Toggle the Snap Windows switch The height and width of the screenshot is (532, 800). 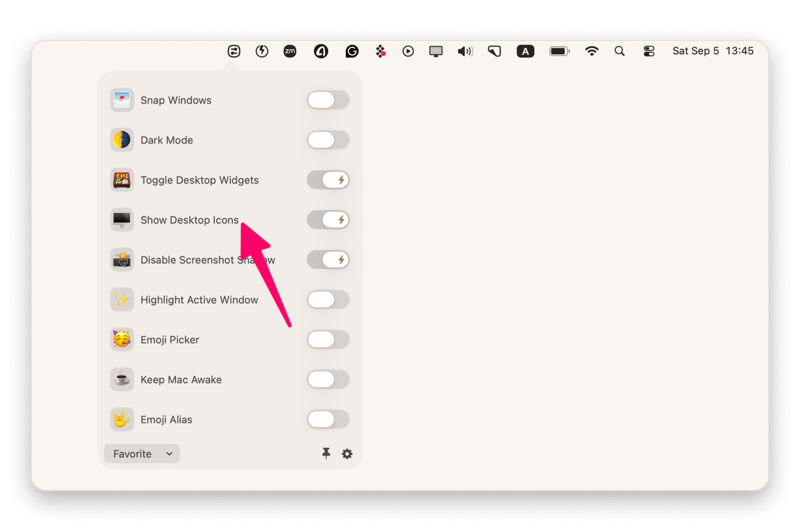[x=328, y=100]
